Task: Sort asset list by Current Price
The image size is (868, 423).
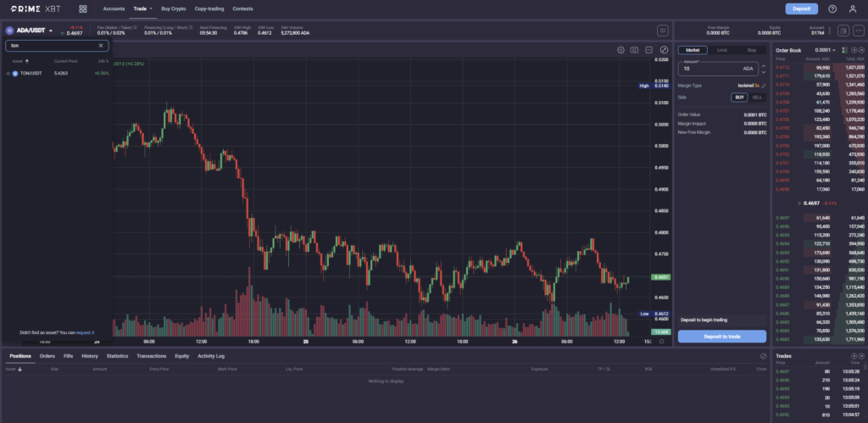Action: (65, 61)
